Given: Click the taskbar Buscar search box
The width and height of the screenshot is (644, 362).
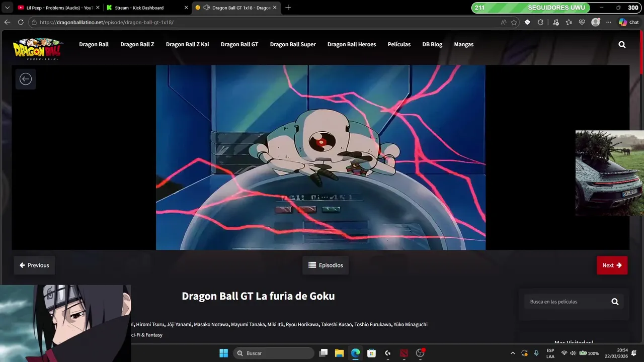Looking at the screenshot, I should [x=274, y=353].
